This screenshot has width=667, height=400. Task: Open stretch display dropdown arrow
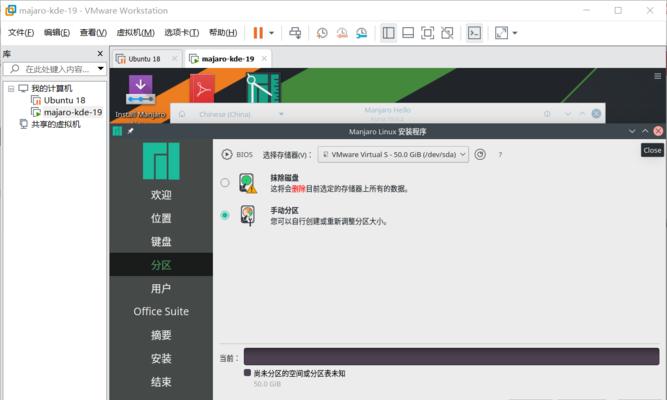pos(515,33)
